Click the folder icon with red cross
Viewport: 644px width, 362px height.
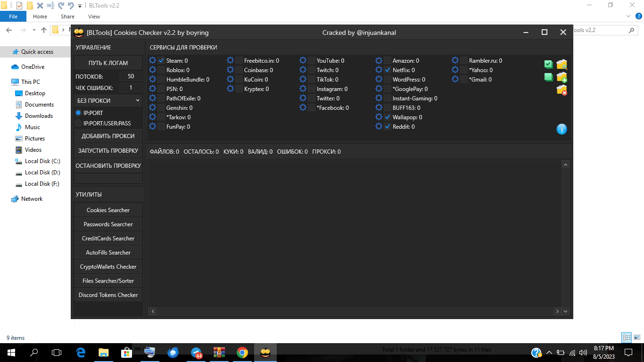pos(561,90)
